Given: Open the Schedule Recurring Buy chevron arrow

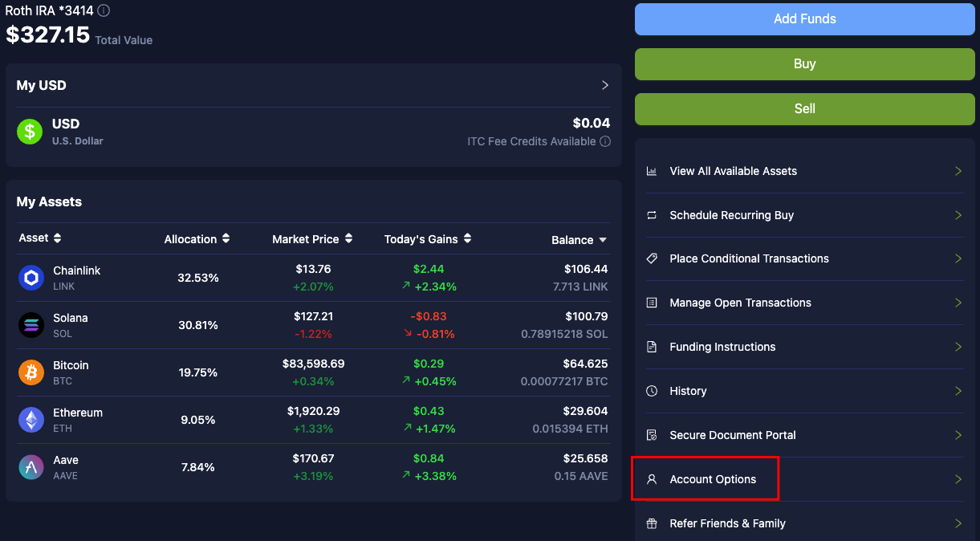Looking at the screenshot, I should (958, 215).
